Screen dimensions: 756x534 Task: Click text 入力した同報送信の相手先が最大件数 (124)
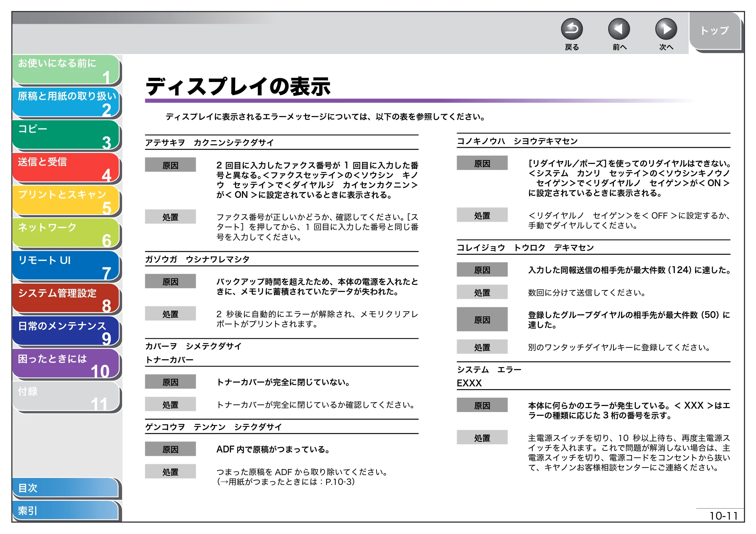click(x=610, y=270)
